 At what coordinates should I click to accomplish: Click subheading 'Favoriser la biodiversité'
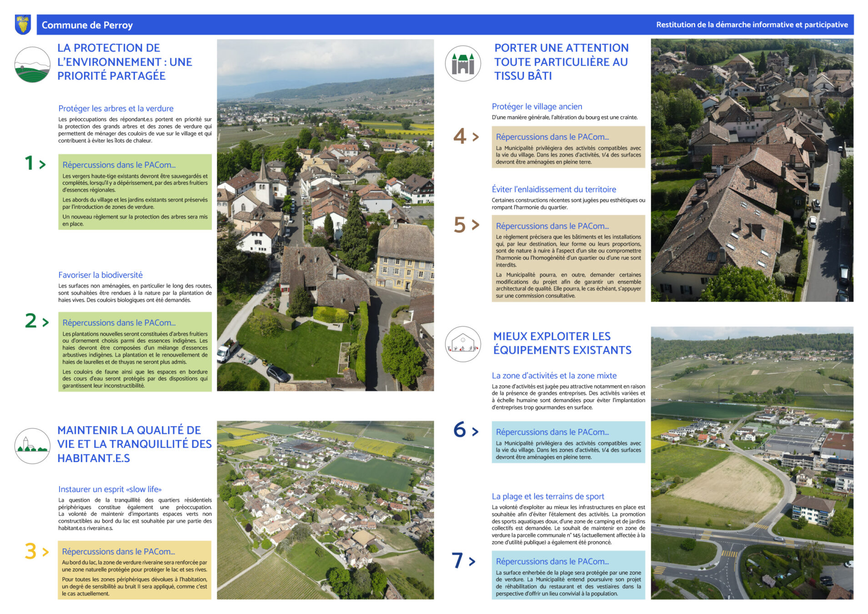pyautogui.click(x=100, y=275)
